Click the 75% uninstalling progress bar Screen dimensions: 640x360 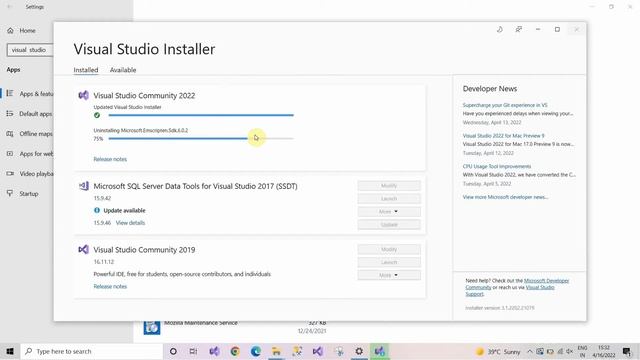(x=201, y=138)
